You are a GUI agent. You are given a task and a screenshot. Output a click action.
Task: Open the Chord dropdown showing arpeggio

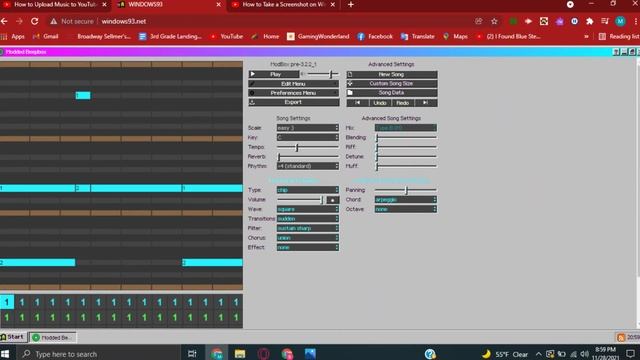(x=406, y=200)
